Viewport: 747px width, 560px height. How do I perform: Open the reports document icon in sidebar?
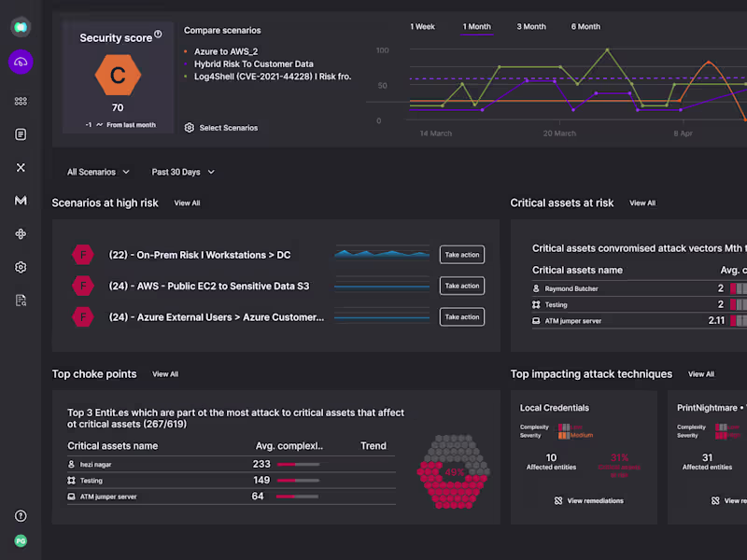(x=21, y=134)
